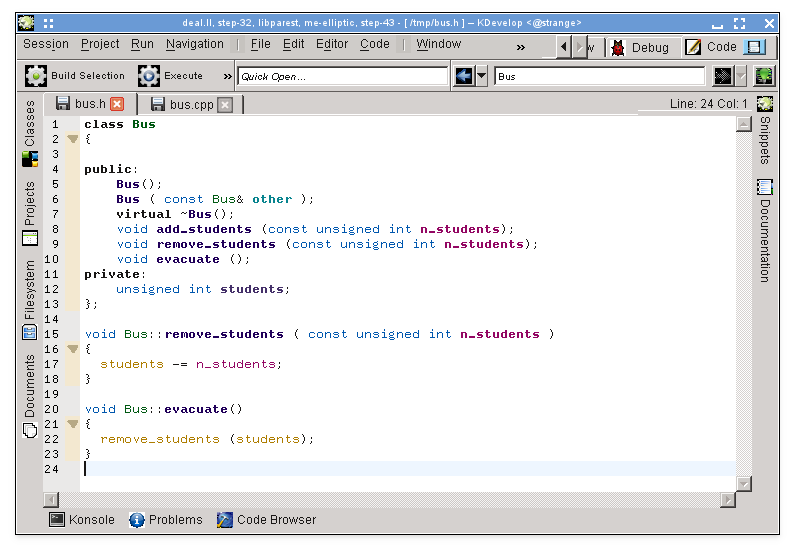
Task: Open the Session menu
Action: pyautogui.click(x=46, y=44)
